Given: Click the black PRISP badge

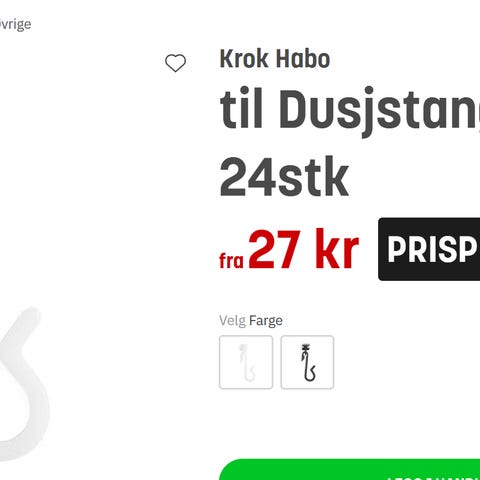Looking at the screenshot, I should coord(429,249).
